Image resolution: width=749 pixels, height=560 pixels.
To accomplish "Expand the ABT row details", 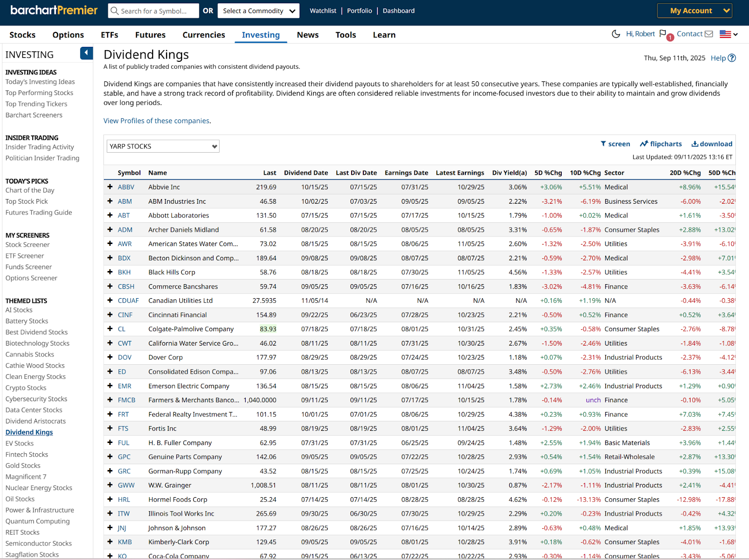I will [110, 215].
